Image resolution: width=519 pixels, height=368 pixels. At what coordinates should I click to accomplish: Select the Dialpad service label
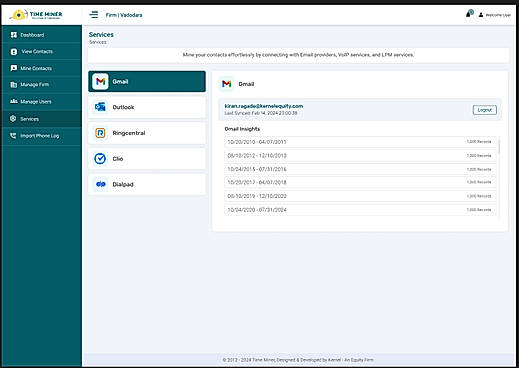coord(123,184)
